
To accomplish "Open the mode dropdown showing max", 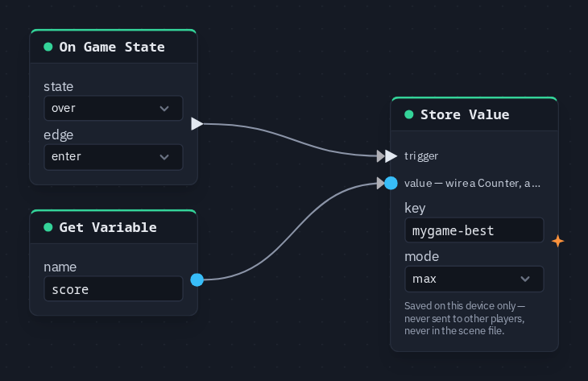I will click(474, 279).
